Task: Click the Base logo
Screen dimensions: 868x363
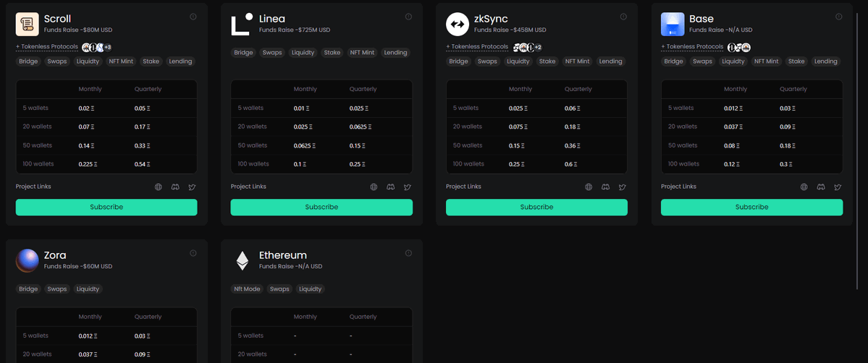Action: 673,24
